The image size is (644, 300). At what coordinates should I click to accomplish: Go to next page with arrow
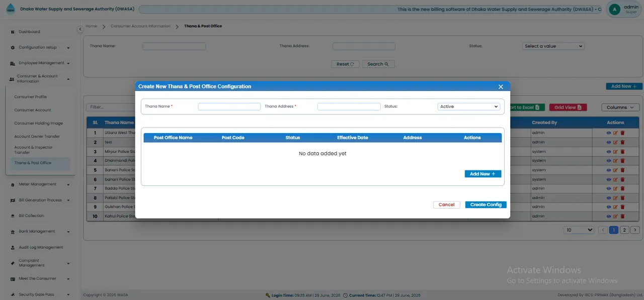pyautogui.click(x=635, y=230)
